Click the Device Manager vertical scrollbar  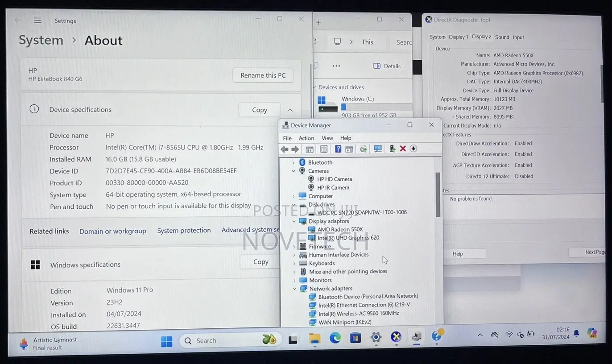coord(438,194)
